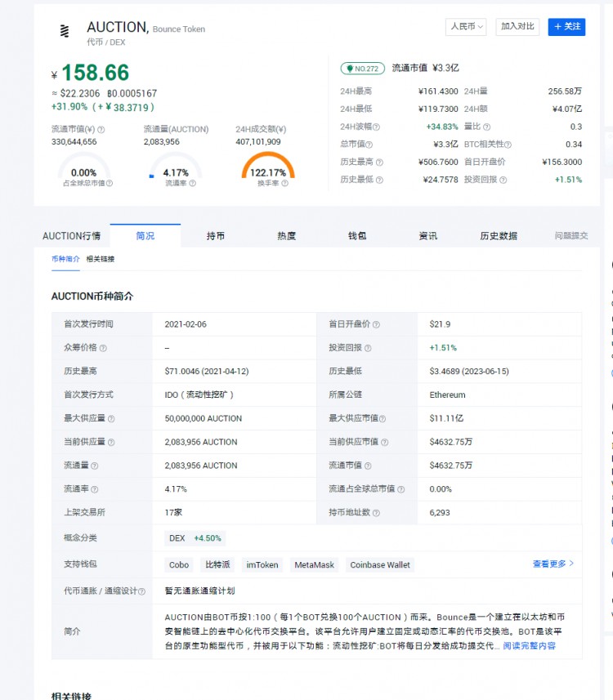Click the MetaMask wallet tag
Viewport: 613px width, 700px height.
(x=314, y=564)
